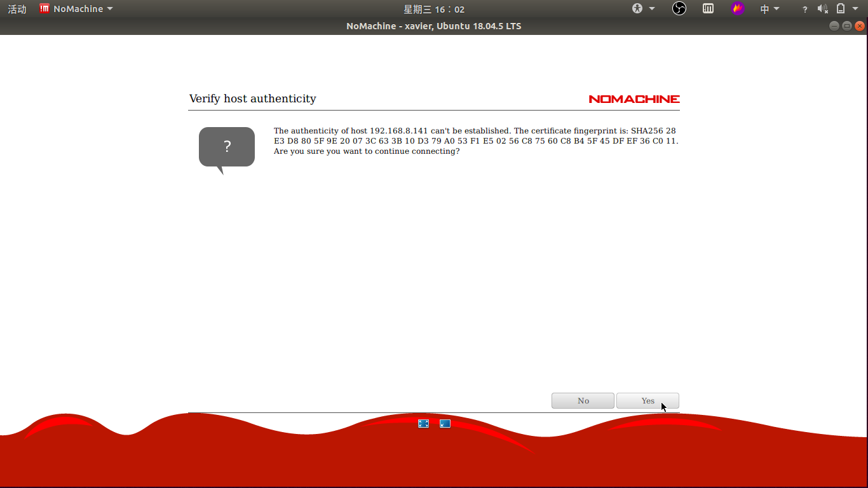Click the minimize-window icon next to fullscreen
Viewport: 868px width, 488px height.
445,424
